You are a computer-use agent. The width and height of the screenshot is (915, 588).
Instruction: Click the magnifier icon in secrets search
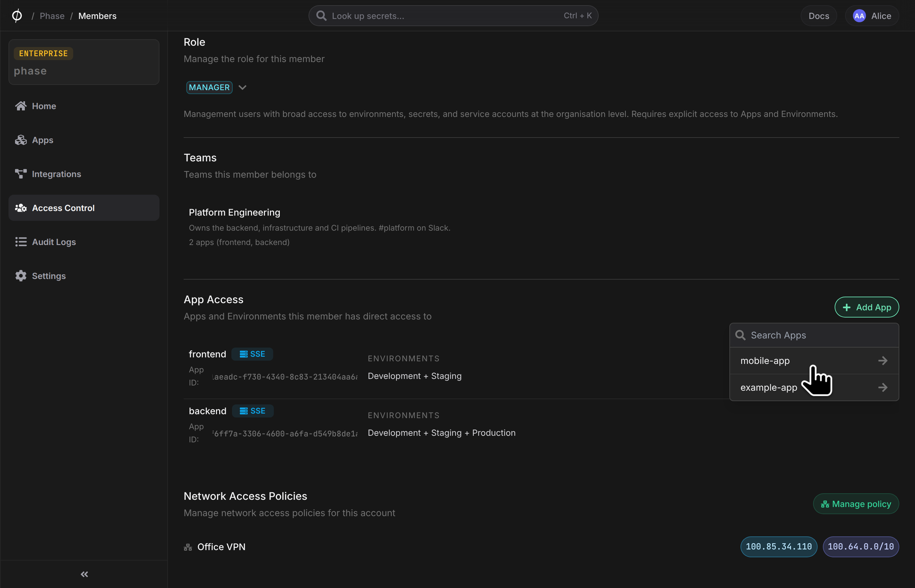[322, 16]
